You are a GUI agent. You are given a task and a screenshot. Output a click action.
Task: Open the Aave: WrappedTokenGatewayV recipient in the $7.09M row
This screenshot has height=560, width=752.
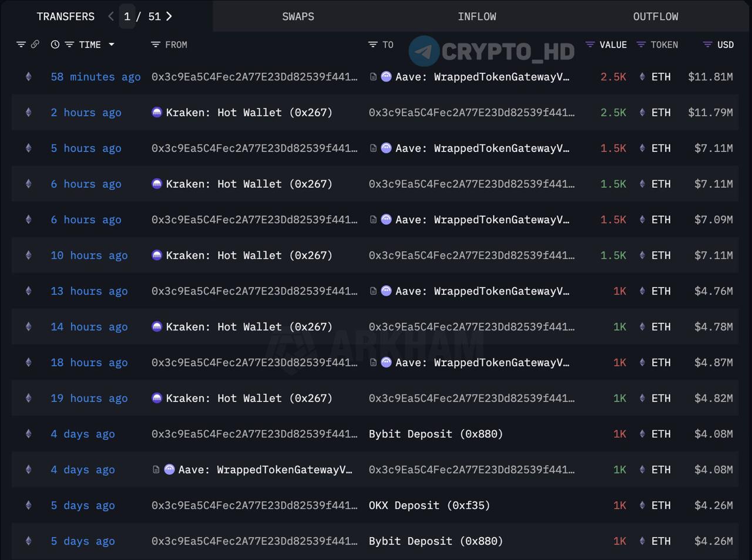pos(482,220)
